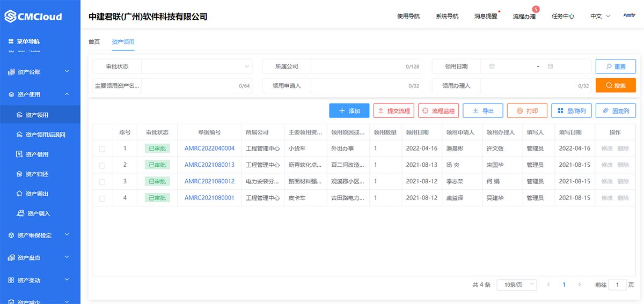644x304 pixels.
Task: Open 系统导航 in top menu
Action: tap(447, 16)
